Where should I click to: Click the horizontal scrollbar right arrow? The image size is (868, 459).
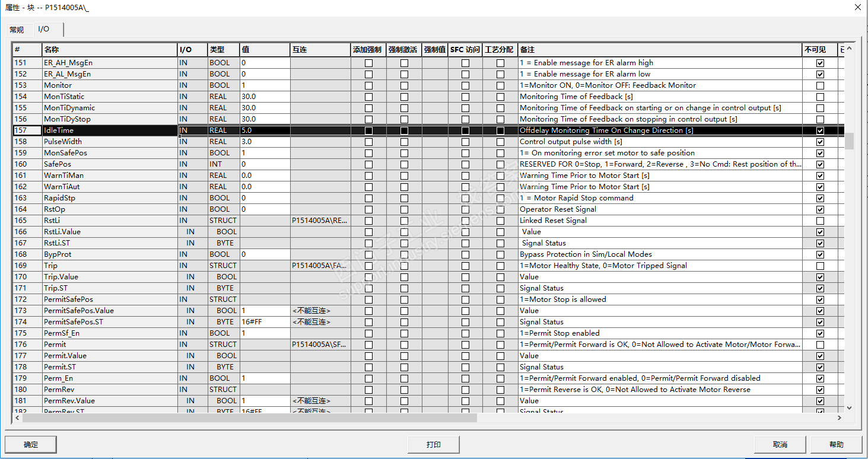[x=839, y=418]
